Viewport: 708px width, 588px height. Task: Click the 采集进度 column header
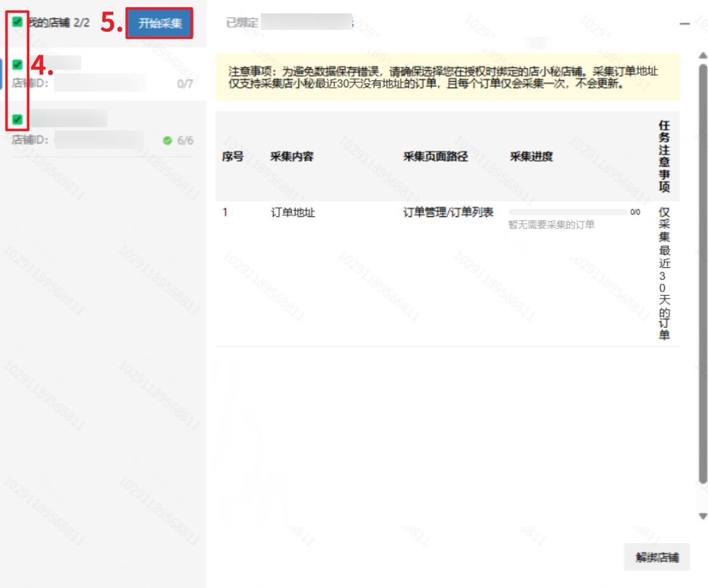coord(531,157)
